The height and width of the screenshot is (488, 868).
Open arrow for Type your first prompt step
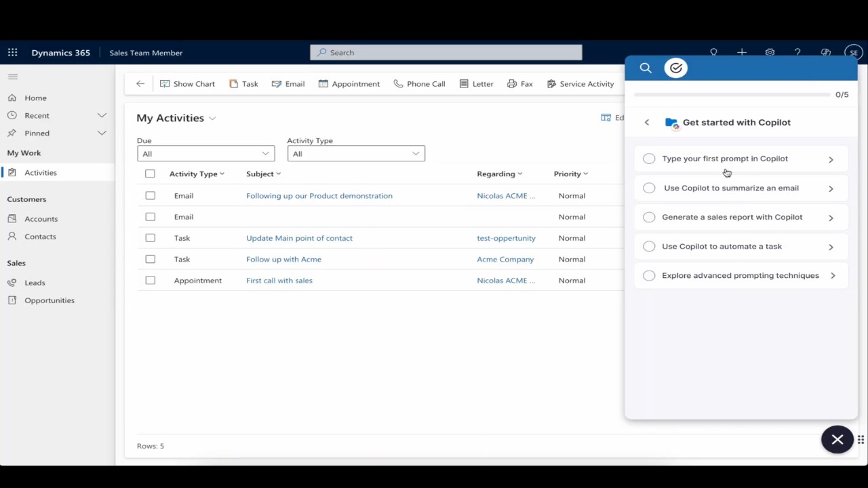click(831, 159)
